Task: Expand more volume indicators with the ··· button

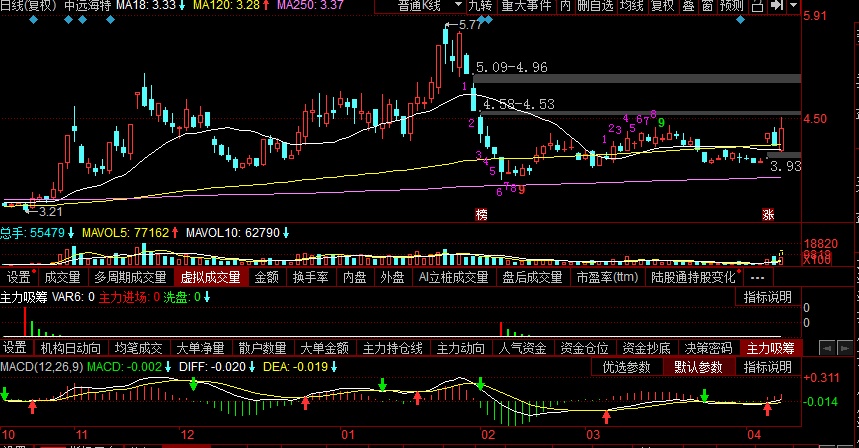Action: pos(756,278)
